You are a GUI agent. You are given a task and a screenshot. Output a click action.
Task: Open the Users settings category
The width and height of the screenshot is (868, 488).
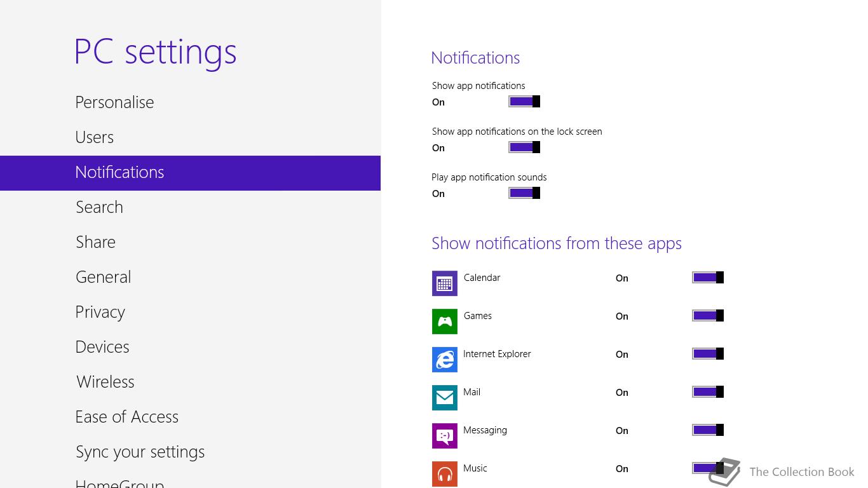click(190, 137)
